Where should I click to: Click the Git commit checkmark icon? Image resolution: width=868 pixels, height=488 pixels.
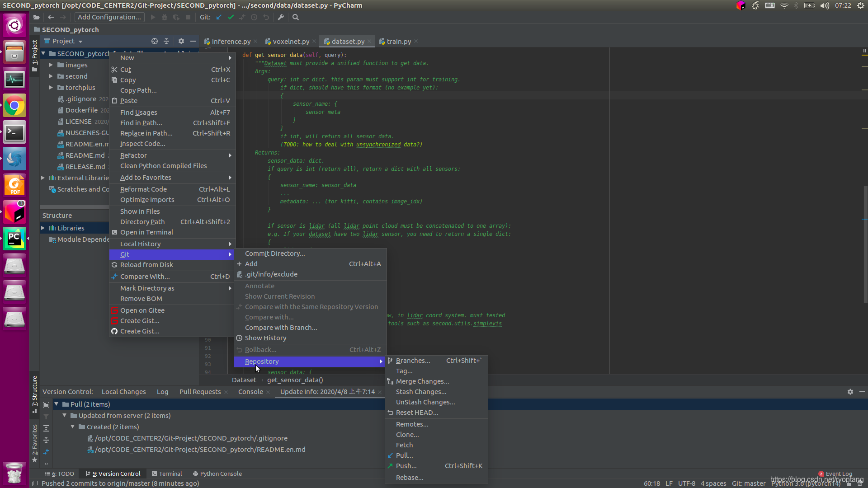click(x=231, y=17)
